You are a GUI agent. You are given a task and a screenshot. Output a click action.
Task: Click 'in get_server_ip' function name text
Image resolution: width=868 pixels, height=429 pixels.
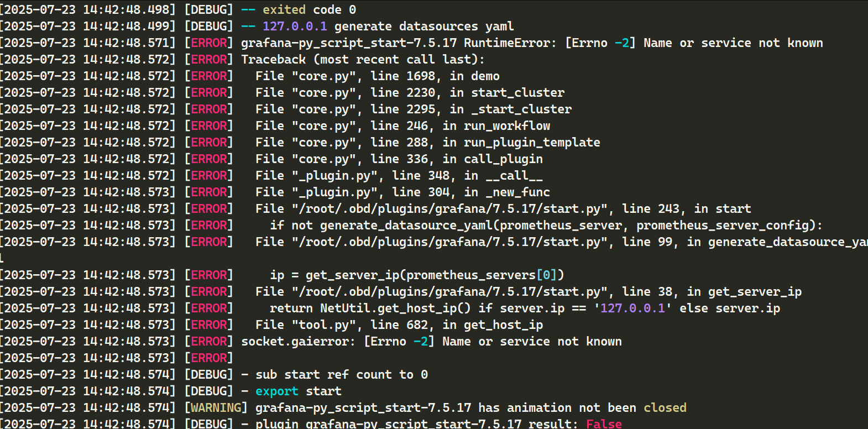(x=744, y=291)
